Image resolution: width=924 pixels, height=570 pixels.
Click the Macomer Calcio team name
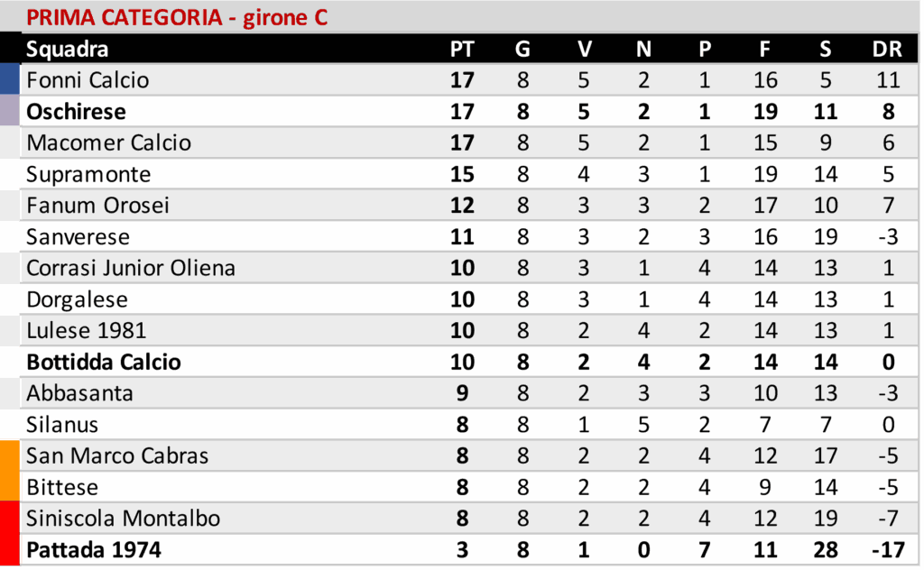click(x=109, y=142)
